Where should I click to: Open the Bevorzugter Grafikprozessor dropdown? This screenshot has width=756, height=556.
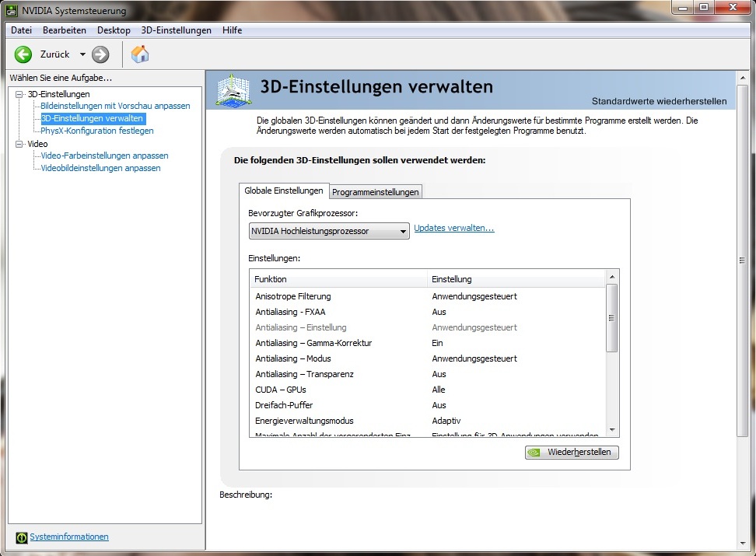click(x=329, y=231)
